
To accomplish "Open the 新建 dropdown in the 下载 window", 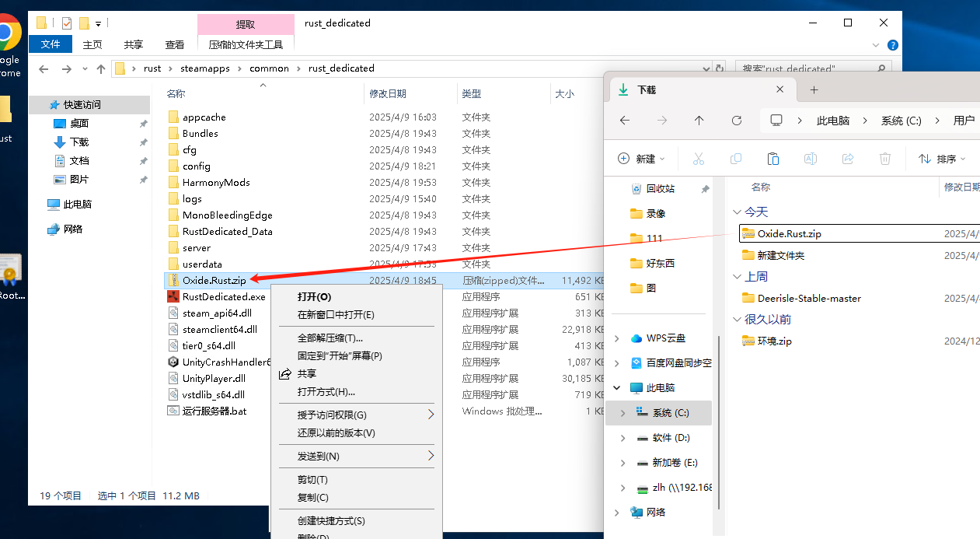I will pyautogui.click(x=642, y=159).
